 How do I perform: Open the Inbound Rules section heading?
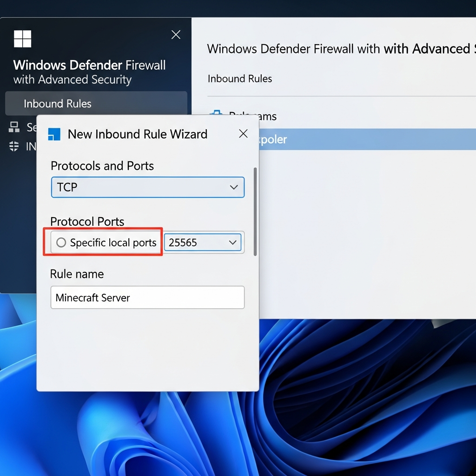coord(239,79)
